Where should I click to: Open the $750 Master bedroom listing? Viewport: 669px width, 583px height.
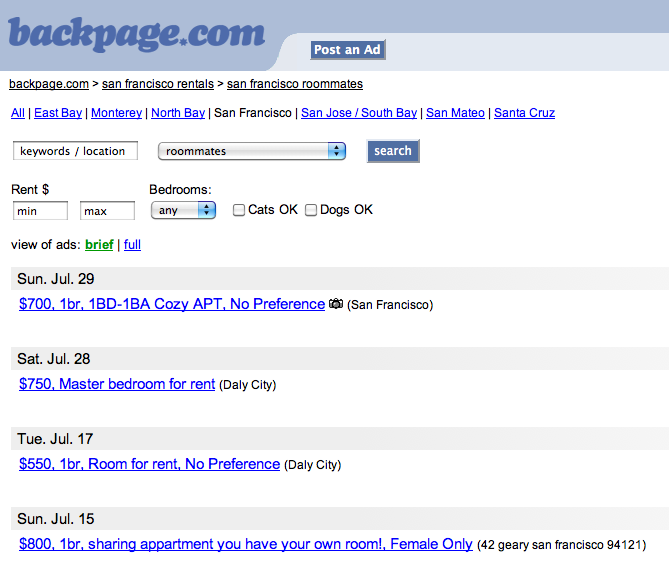pos(117,384)
